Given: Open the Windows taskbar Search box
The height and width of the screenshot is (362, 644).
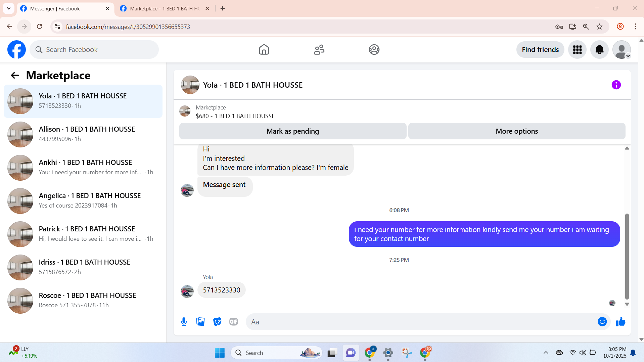Looking at the screenshot, I should pos(276,353).
